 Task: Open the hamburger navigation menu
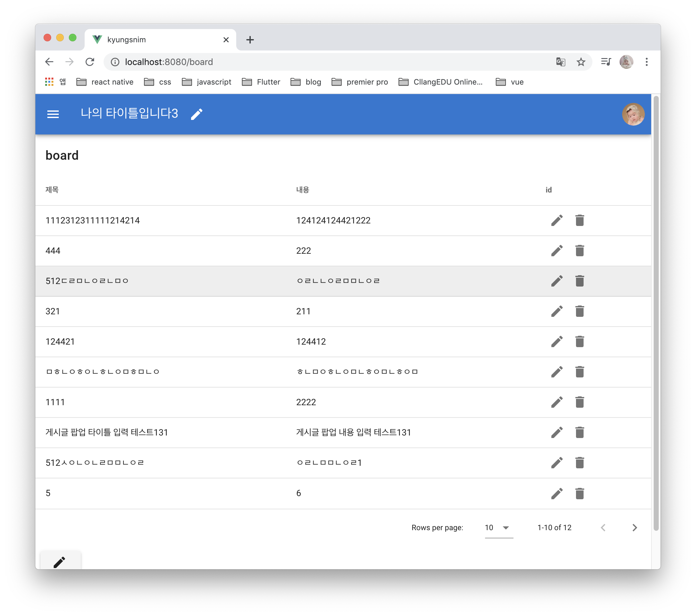[53, 114]
